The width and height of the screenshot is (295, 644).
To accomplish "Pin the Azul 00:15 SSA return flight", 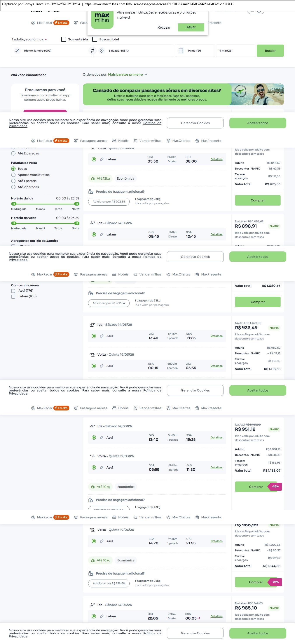I will click(x=102, y=366).
